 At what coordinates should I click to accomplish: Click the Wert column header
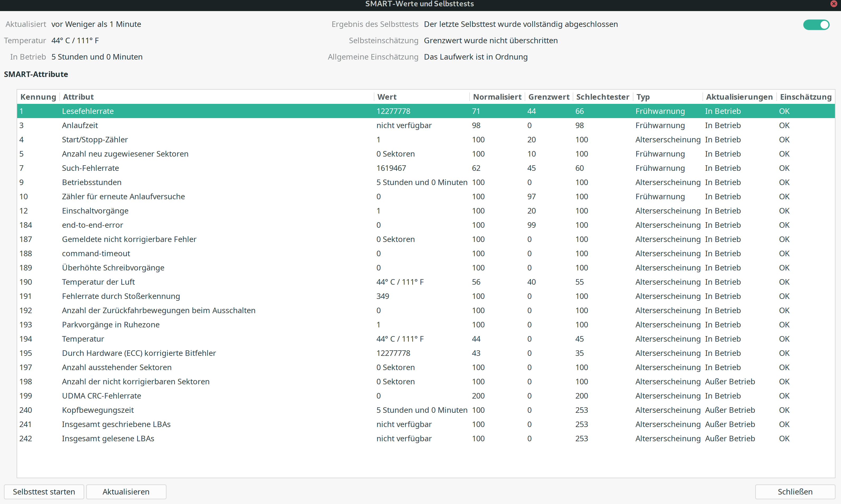(387, 97)
